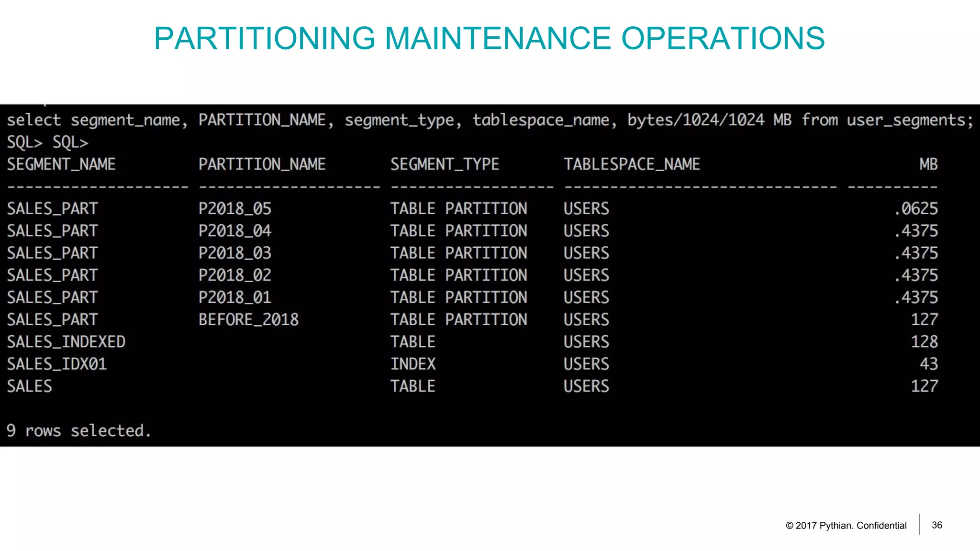This screenshot has width=980, height=551.
Task: Click the SALES_IDX01 segment name
Action: tap(56, 364)
